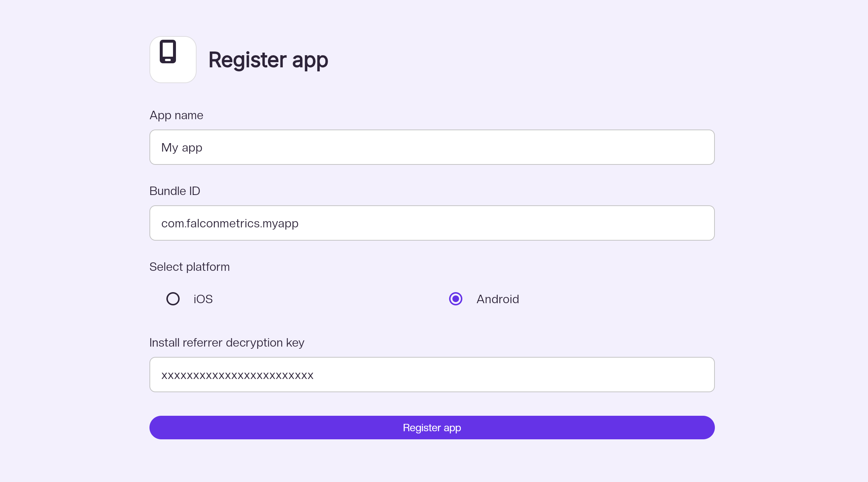Screen dimensions: 868x482
Task: Click the Register app page heading
Action: 268,60
